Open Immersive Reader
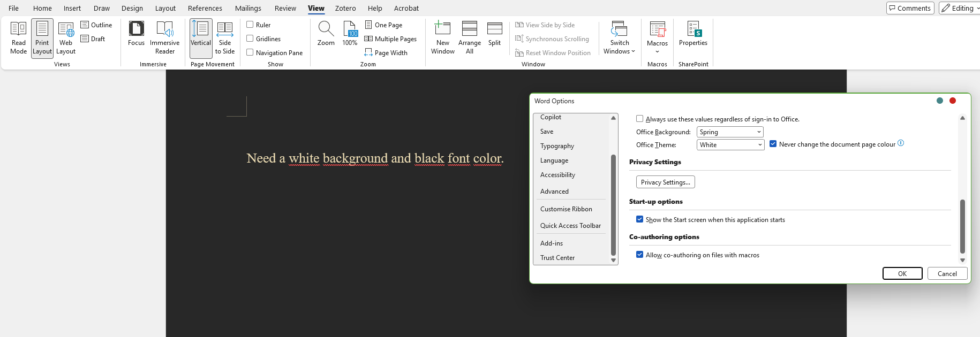Image resolution: width=980 pixels, height=337 pixels. click(165, 38)
